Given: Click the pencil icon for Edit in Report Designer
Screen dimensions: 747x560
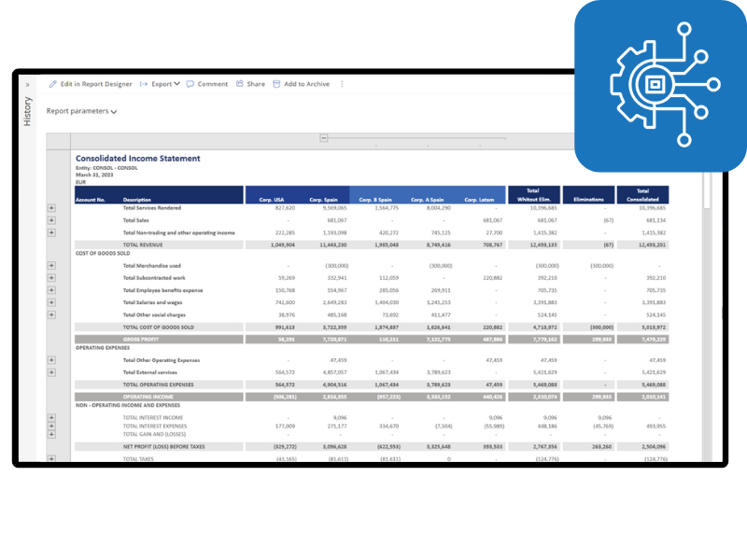Looking at the screenshot, I should pos(53,84).
